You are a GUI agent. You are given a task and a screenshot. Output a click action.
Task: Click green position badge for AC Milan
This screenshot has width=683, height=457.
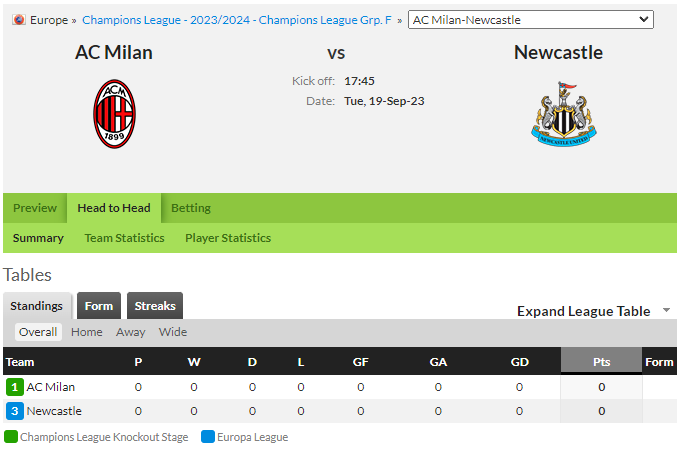[14, 387]
